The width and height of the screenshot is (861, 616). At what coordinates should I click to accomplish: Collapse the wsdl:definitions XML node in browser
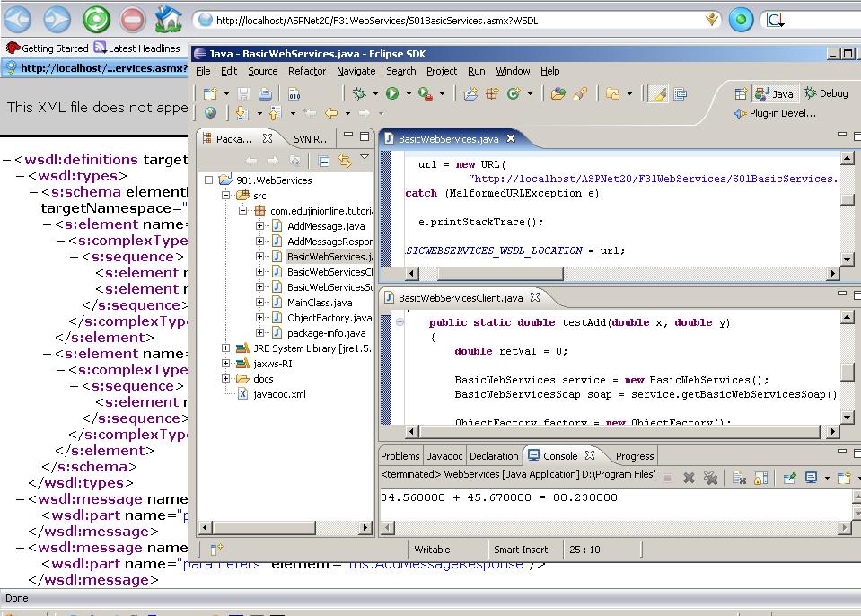coord(6,161)
